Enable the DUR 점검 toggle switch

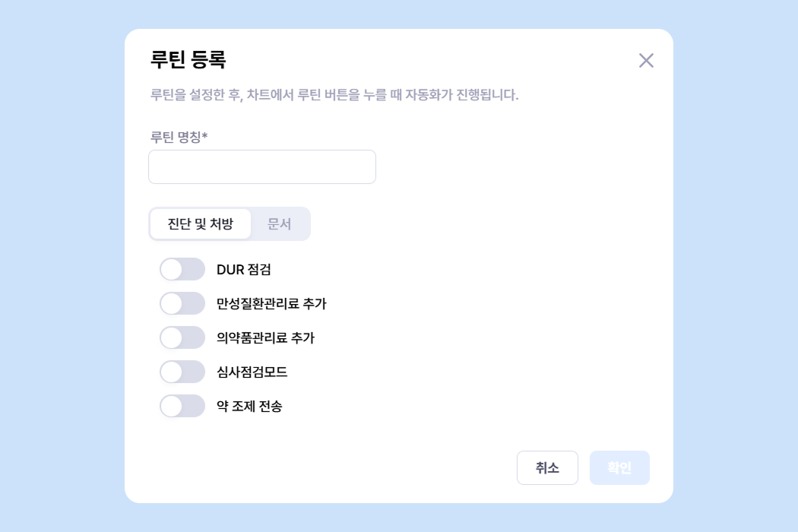point(182,269)
